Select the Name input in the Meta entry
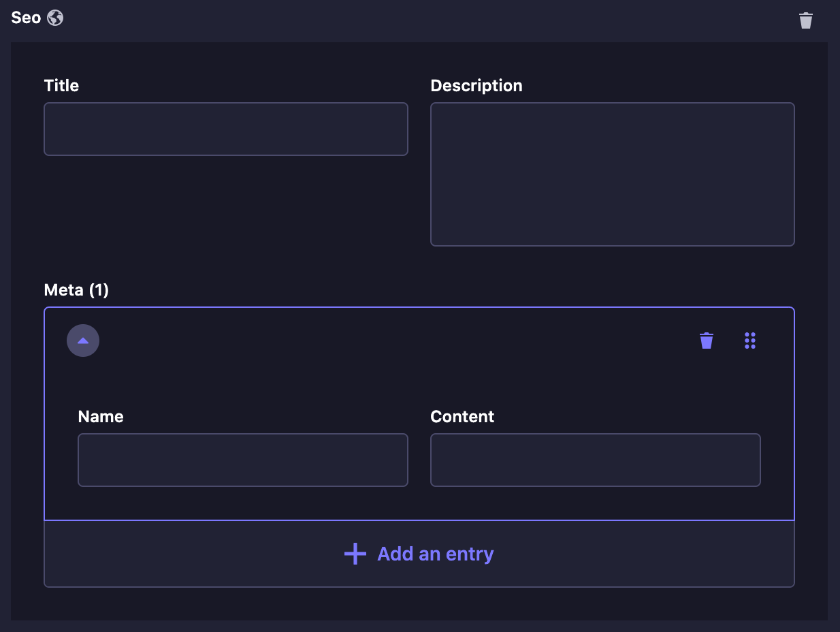 (242, 460)
